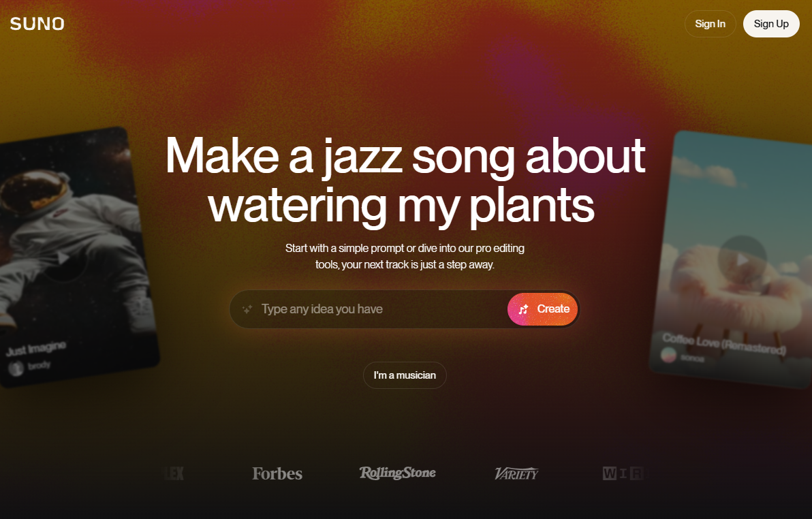Screen dimensions: 812x519
Task: Click the Forbes logo
Action: 277,473
